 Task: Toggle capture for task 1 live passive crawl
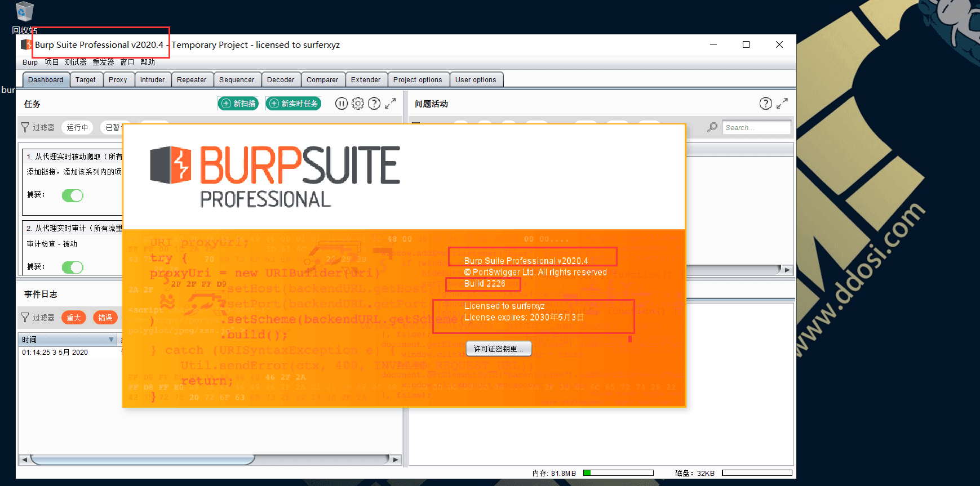(73, 195)
